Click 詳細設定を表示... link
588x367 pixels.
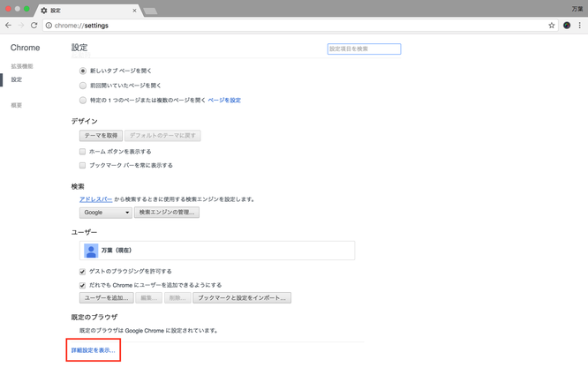click(x=94, y=350)
